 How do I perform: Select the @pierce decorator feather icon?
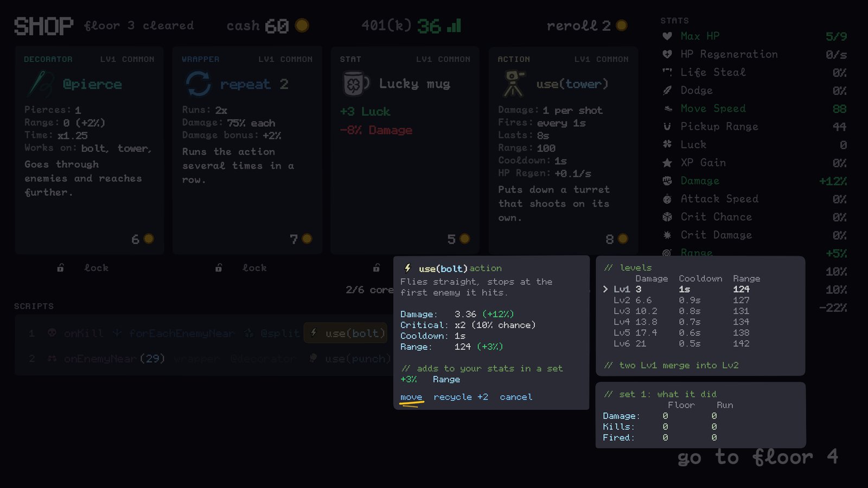41,84
